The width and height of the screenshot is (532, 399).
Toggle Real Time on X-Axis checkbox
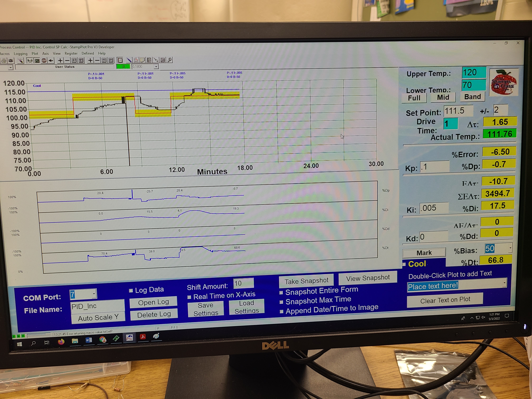pos(189,297)
